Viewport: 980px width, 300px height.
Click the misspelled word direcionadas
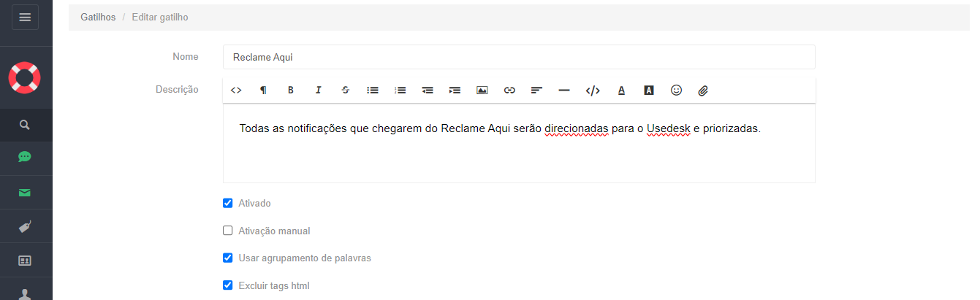(577, 129)
